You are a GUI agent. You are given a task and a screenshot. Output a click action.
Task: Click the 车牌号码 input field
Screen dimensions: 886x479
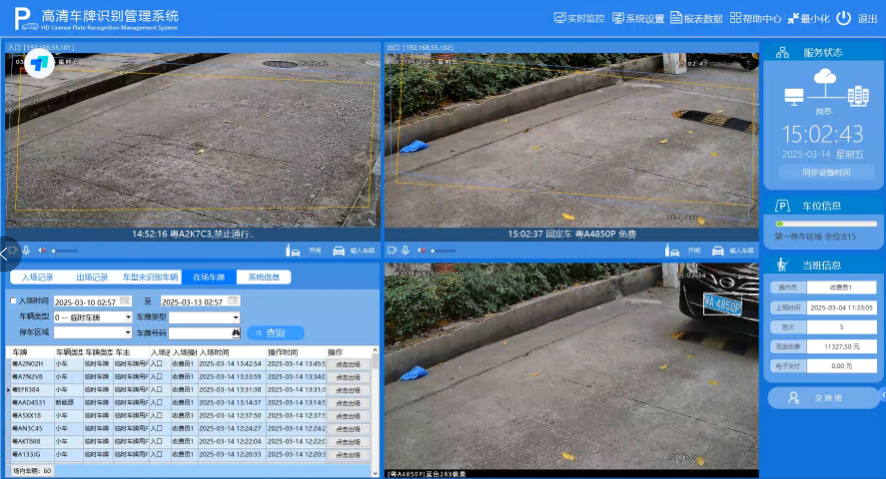[200, 332]
